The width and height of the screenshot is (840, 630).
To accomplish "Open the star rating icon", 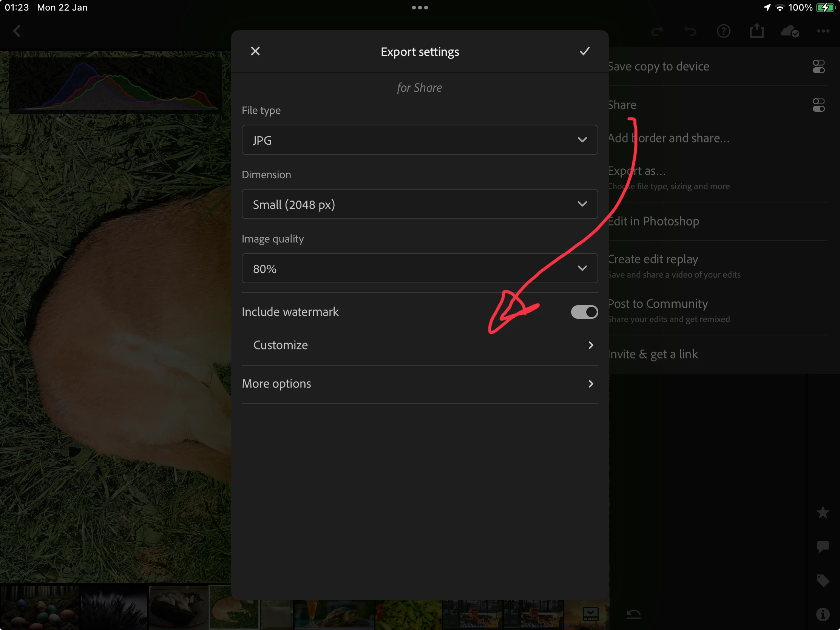I will point(823,513).
